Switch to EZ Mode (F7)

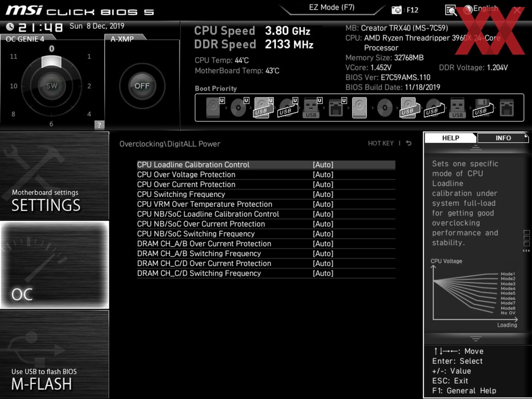point(332,7)
